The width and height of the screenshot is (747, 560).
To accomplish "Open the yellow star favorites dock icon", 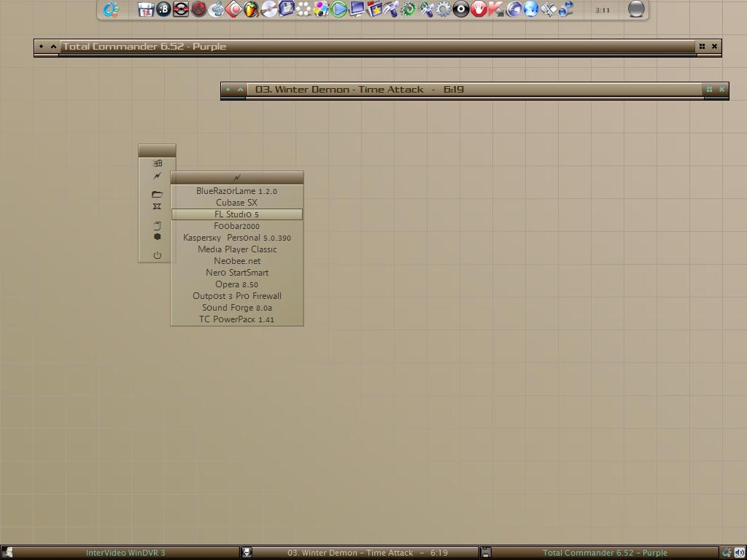I will click(374, 9).
